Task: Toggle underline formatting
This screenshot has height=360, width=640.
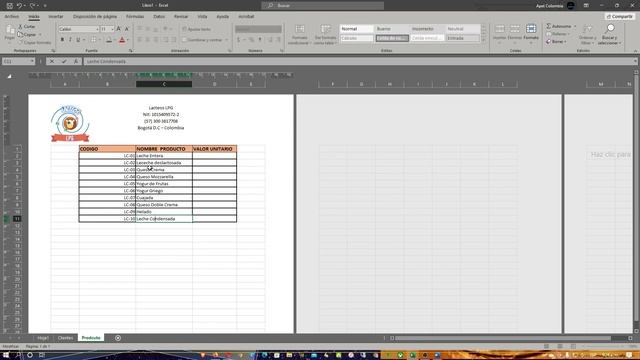Action: 78,40
